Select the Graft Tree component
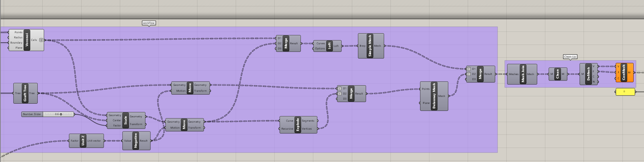The width and height of the screenshot is (644, 162). pos(25,93)
